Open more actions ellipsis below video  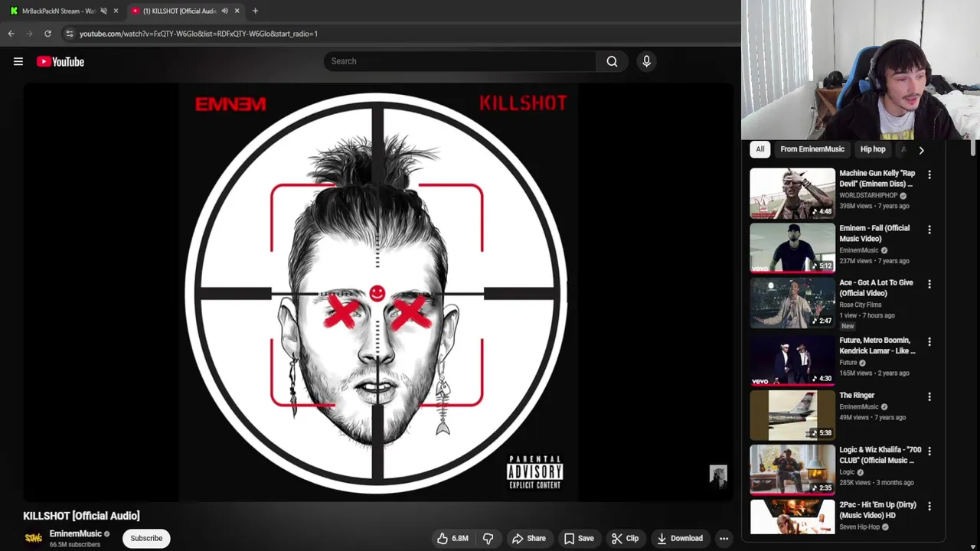tap(724, 538)
